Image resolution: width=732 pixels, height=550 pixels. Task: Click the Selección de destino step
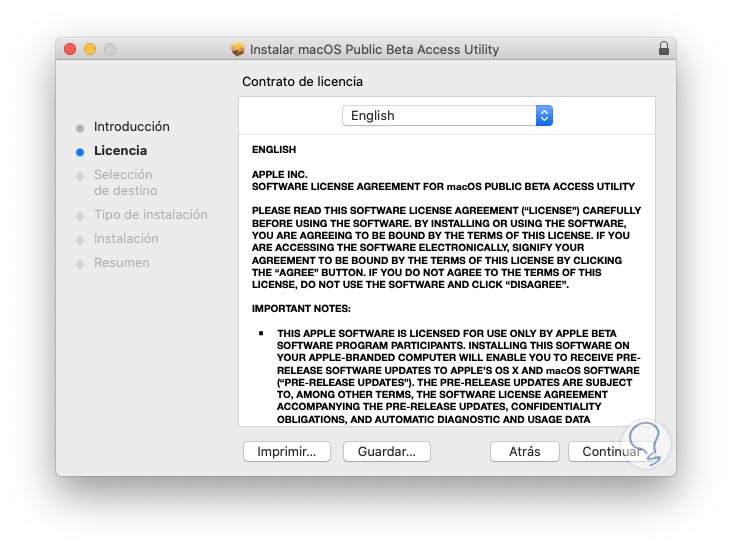coord(126,183)
